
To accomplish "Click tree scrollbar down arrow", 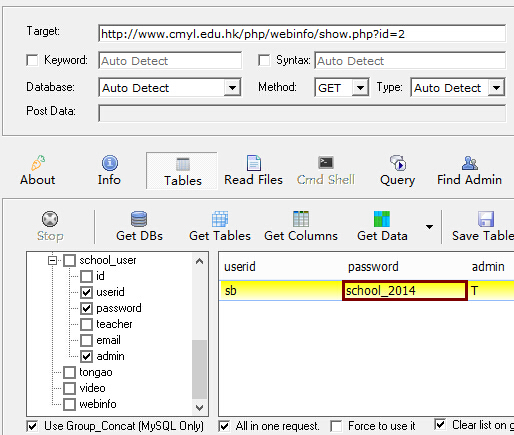I will coord(199,407).
